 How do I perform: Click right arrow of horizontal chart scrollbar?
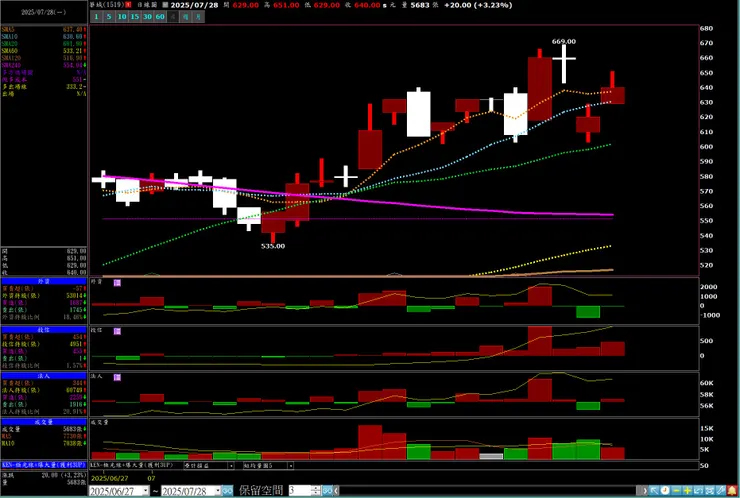(645, 491)
